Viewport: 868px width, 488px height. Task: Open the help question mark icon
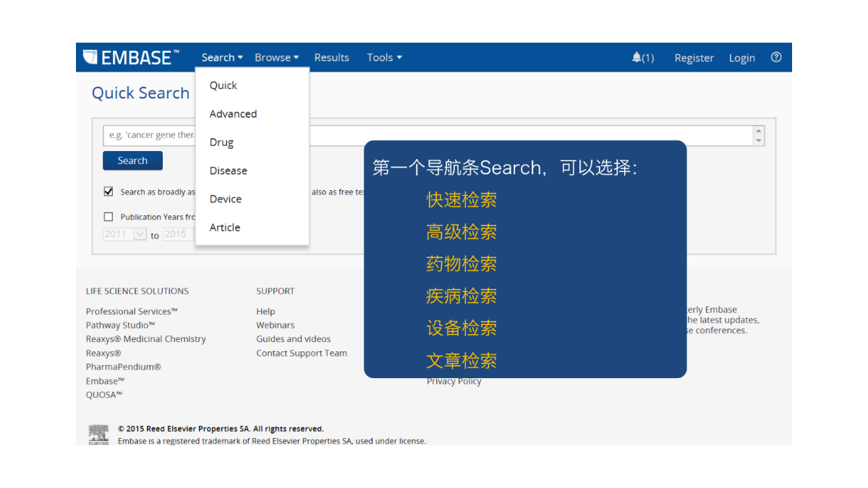click(x=776, y=57)
